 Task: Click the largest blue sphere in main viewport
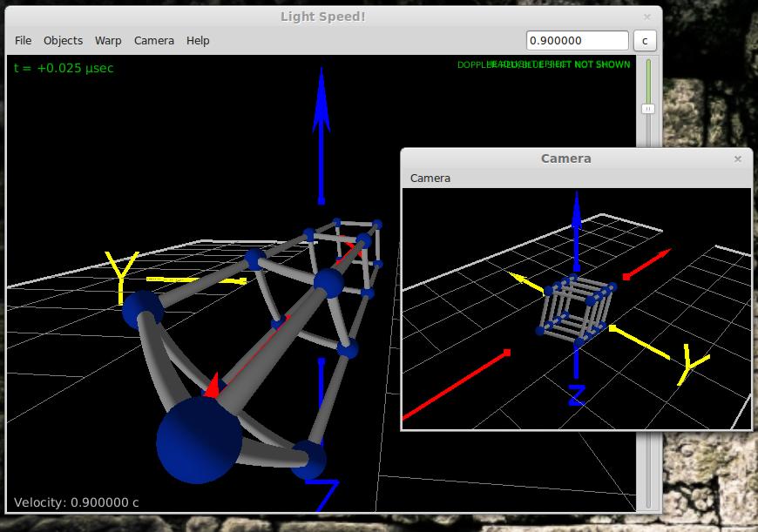click(x=199, y=440)
